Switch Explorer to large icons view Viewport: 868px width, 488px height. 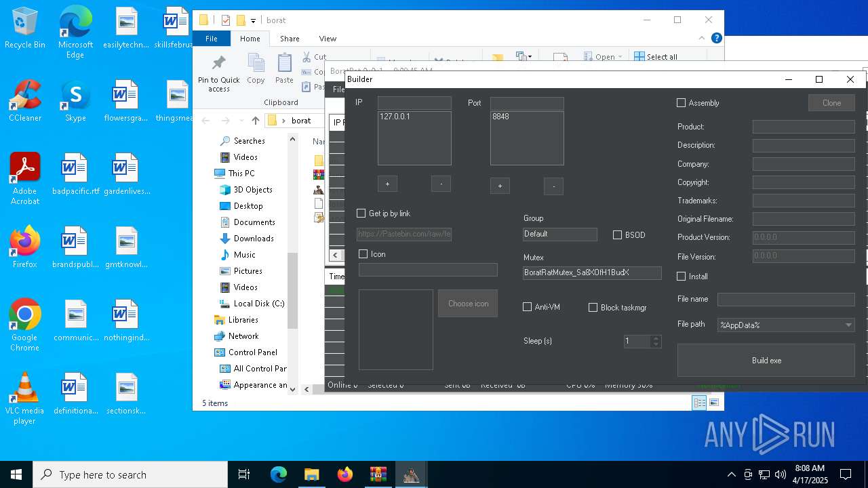tap(713, 403)
